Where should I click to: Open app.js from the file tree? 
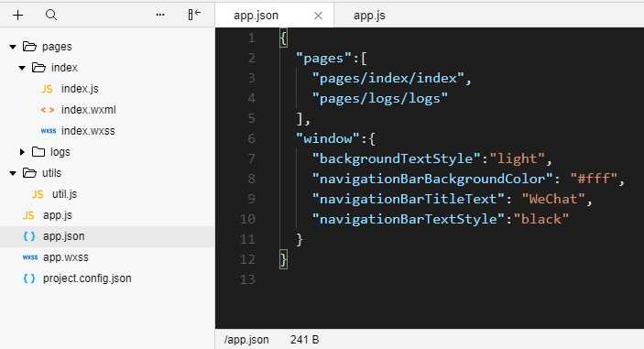tap(58, 215)
